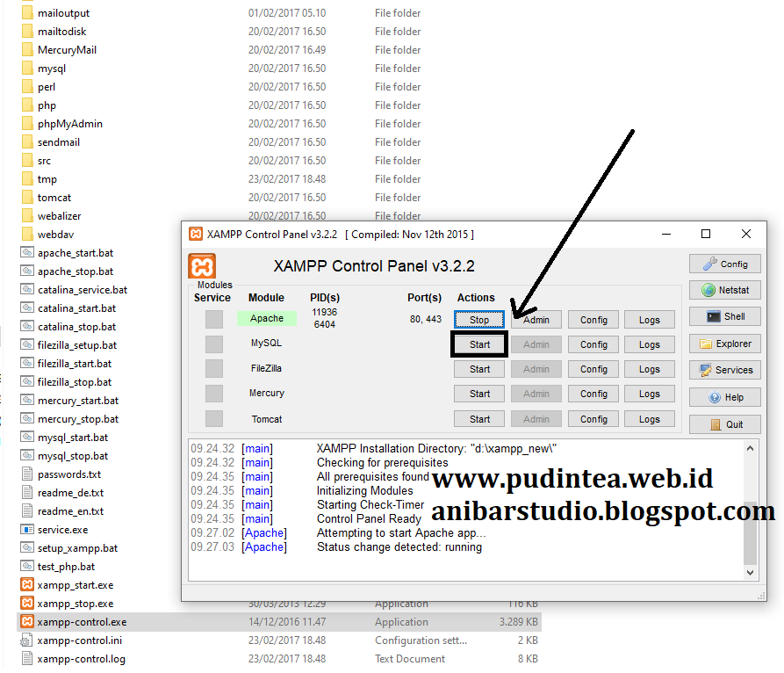Click the orange XAMPP logo icon
This screenshot has height=673, width=784.
point(202,266)
